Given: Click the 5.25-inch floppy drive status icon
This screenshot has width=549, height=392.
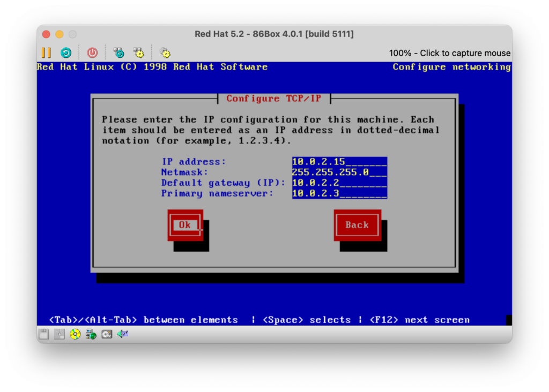Looking at the screenshot, I should click(59, 334).
